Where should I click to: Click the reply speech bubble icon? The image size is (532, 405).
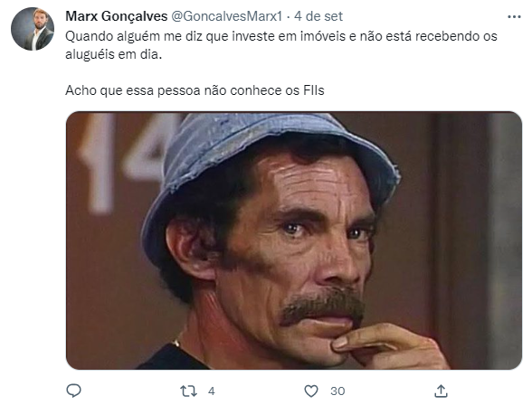pyautogui.click(x=73, y=391)
